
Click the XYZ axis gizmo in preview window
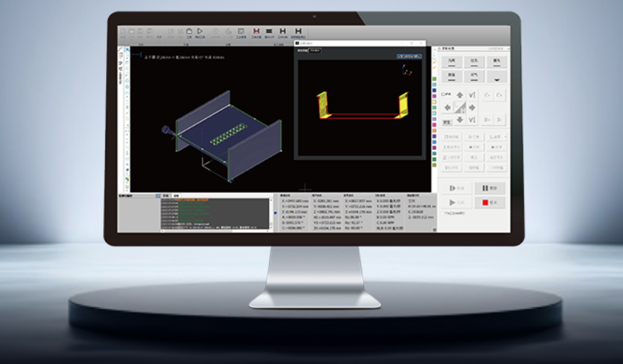tap(407, 71)
